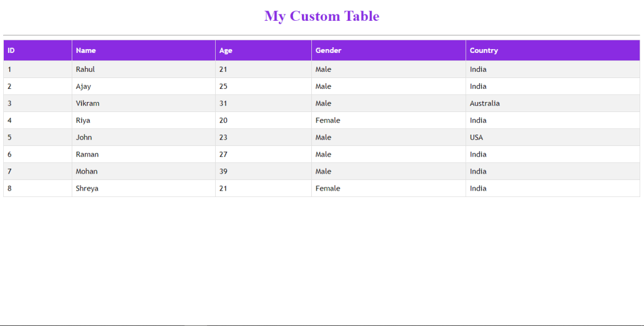Choose "India" in Ajay's row

[x=553, y=86]
